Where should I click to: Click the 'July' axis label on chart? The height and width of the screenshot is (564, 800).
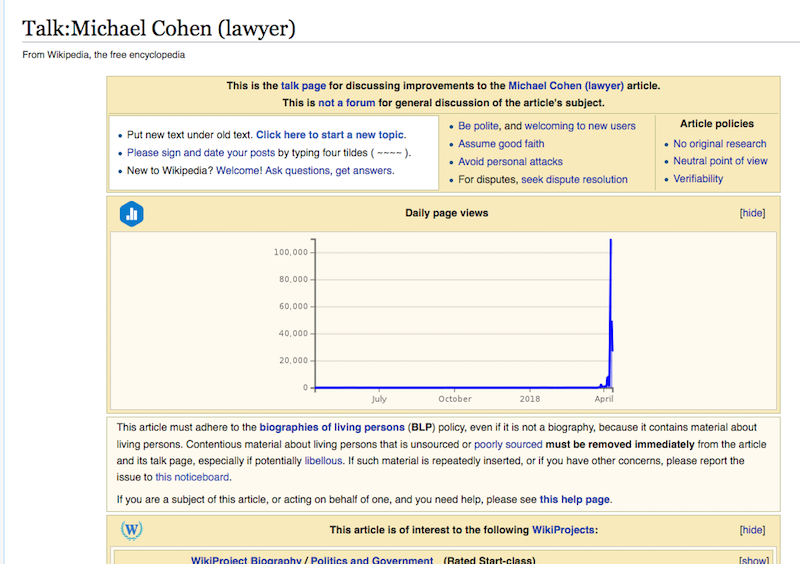pyautogui.click(x=379, y=399)
